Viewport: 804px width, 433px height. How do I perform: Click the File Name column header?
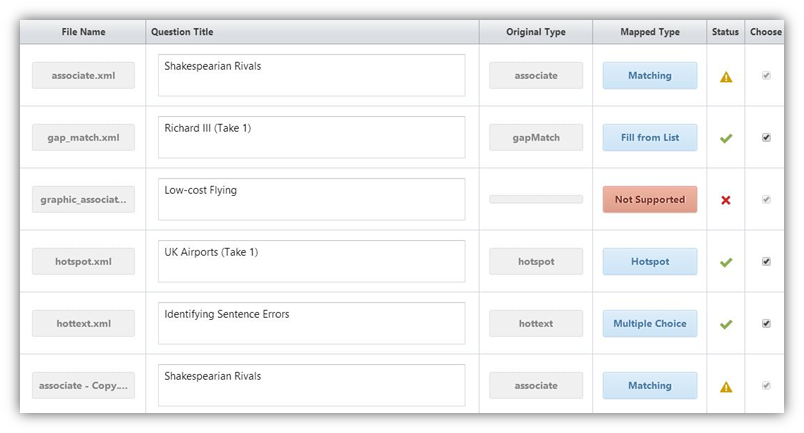[83, 32]
